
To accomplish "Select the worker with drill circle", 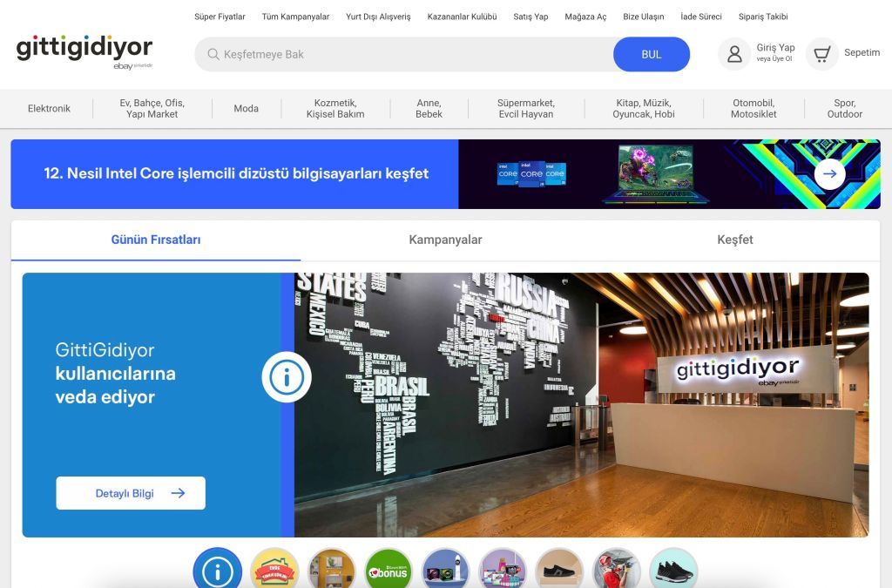I will point(616,569).
